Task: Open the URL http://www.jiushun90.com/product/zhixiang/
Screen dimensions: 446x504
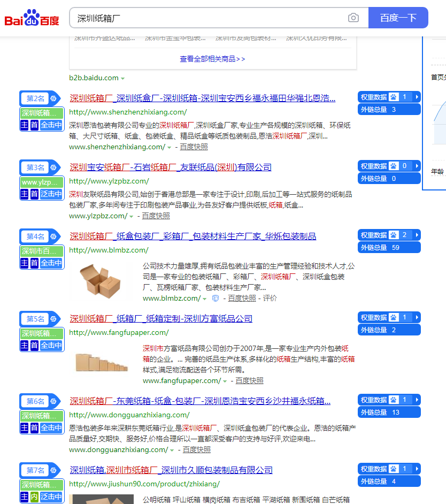Action: (144, 484)
